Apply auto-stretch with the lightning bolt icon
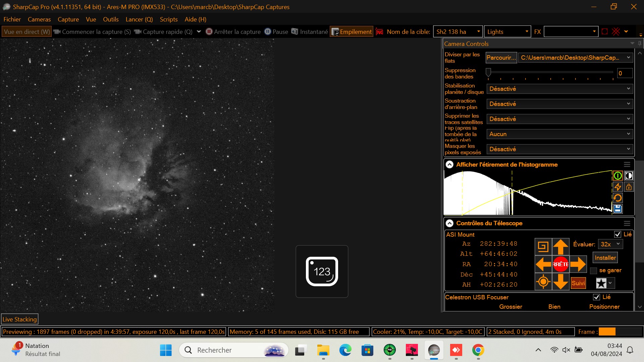 pos(618,187)
